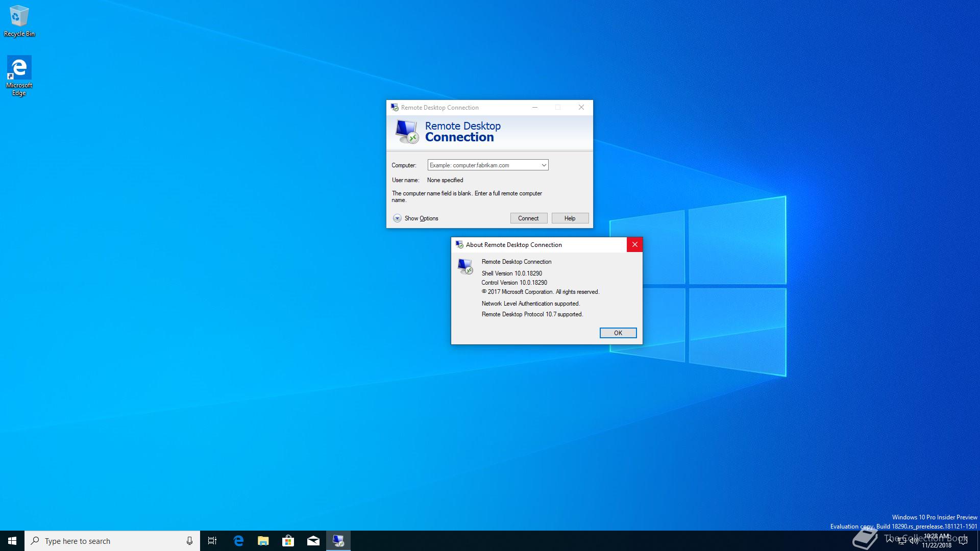Open File Explorer from the taskbar
The image size is (980, 551).
(x=263, y=541)
